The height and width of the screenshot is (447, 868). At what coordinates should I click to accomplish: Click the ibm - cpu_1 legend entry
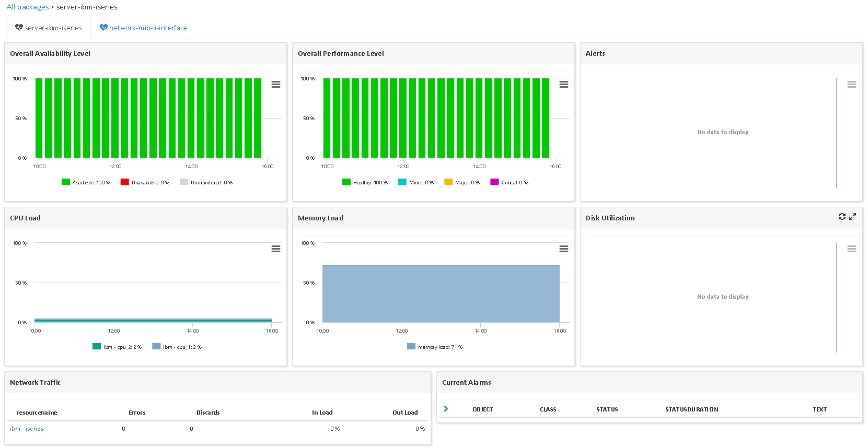[x=177, y=347]
